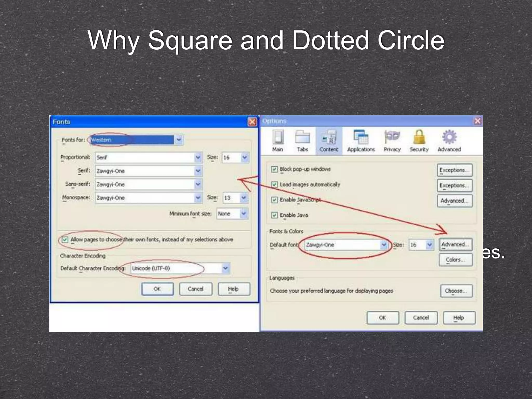The image size is (532, 399).
Task: Open the Advanced gear icon
Action: [449, 141]
